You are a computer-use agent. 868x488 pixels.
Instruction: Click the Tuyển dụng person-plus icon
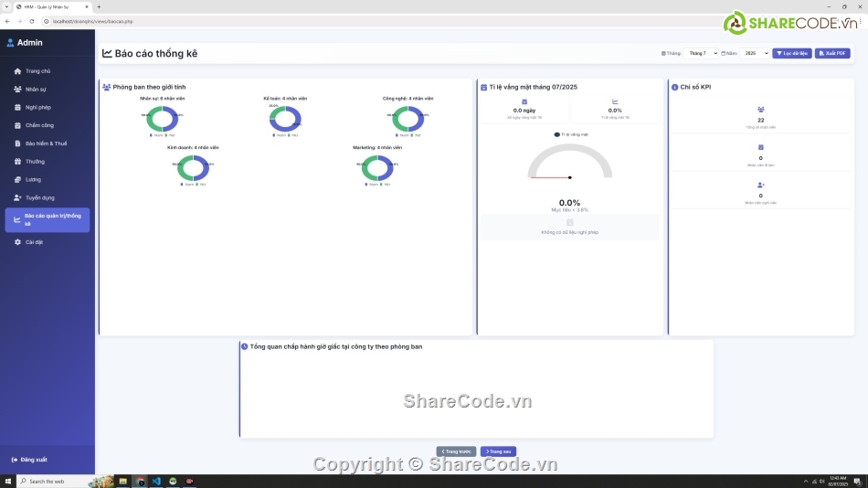[17, 197]
